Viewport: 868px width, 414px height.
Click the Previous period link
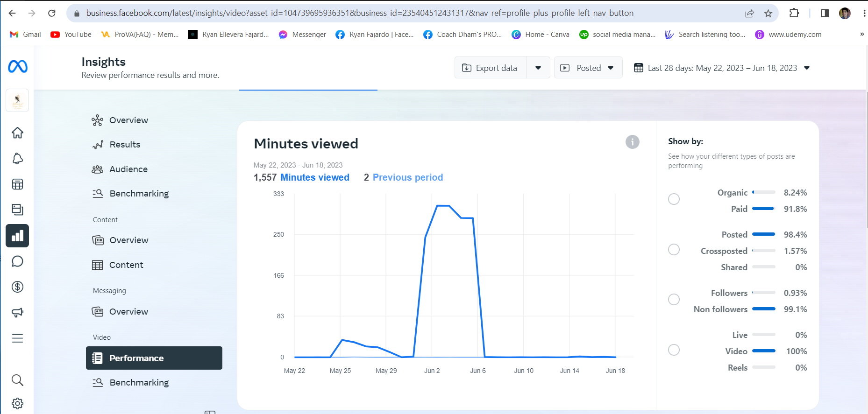point(408,177)
